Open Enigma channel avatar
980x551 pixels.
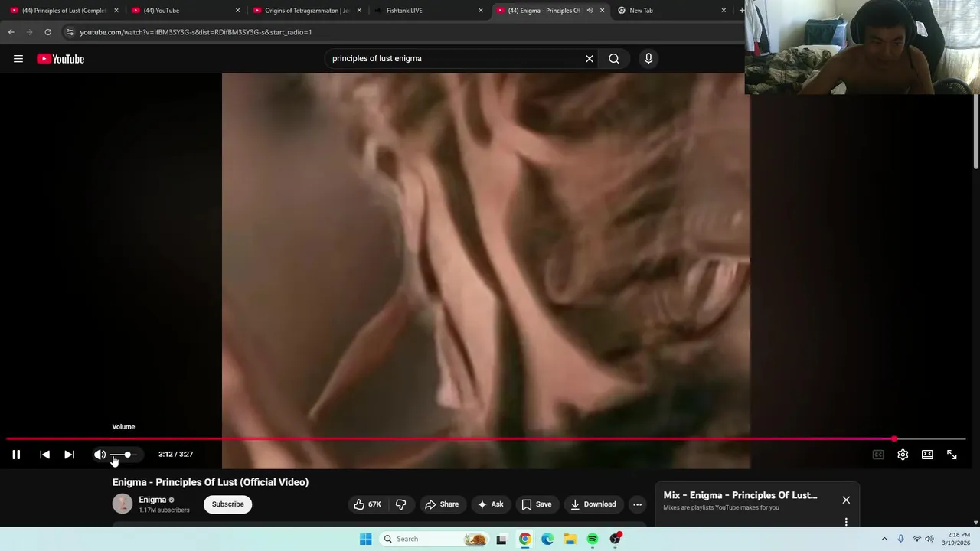click(x=122, y=504)
